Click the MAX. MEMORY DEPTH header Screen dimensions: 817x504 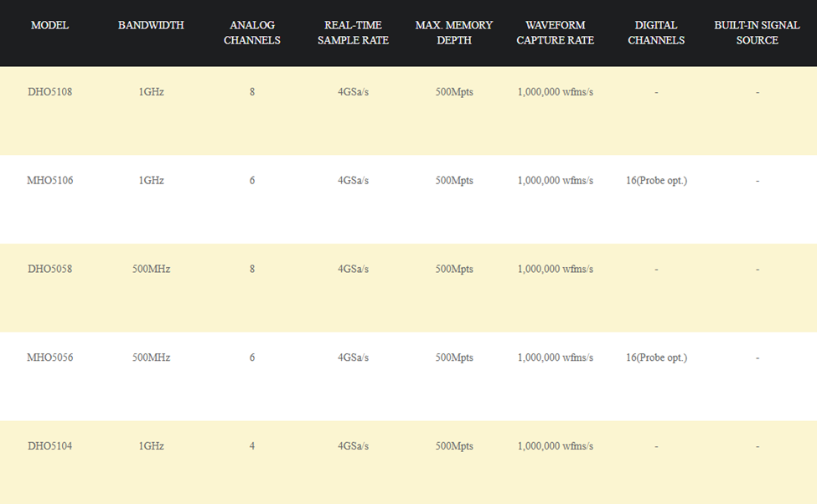coord(454,33)
